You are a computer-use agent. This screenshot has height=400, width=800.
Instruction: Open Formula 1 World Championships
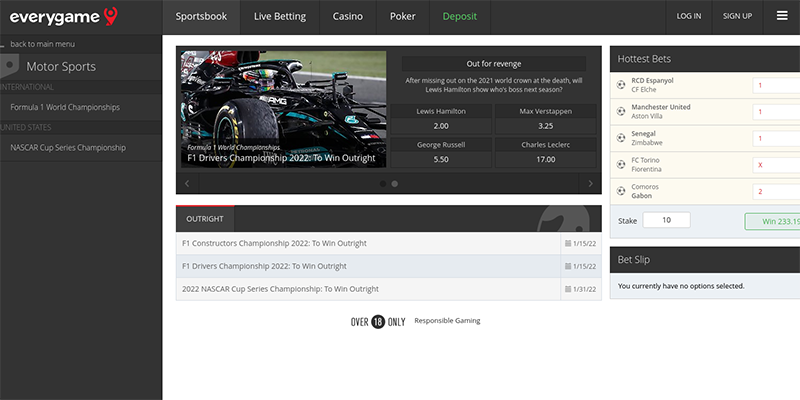tap(81, 108)
